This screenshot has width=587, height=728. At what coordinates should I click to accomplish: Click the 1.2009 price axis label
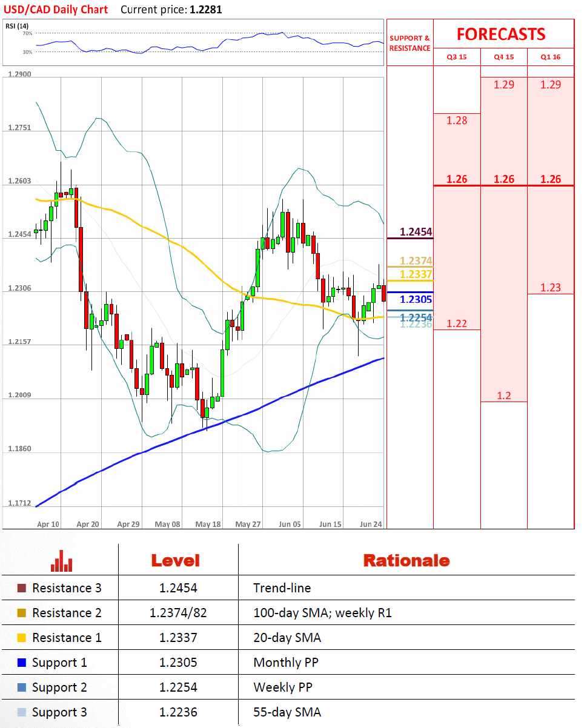(20, 395)
